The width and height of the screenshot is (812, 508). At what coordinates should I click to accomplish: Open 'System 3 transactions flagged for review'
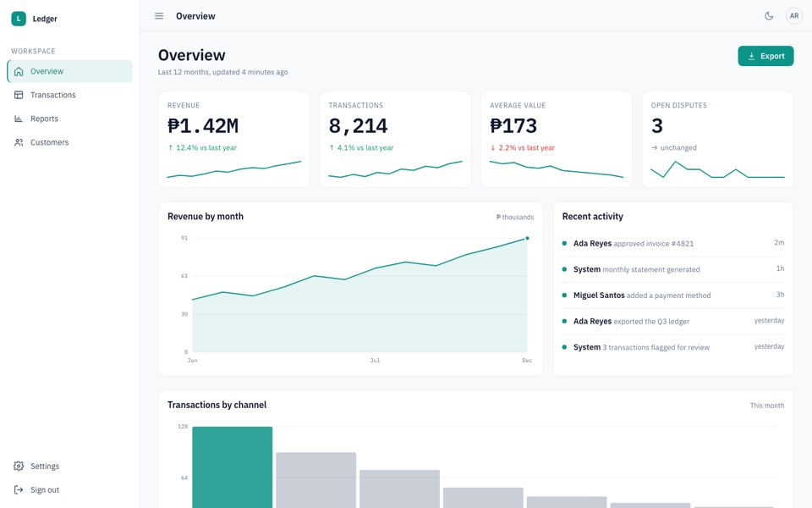pyautogui.click(x=673, y=347)
